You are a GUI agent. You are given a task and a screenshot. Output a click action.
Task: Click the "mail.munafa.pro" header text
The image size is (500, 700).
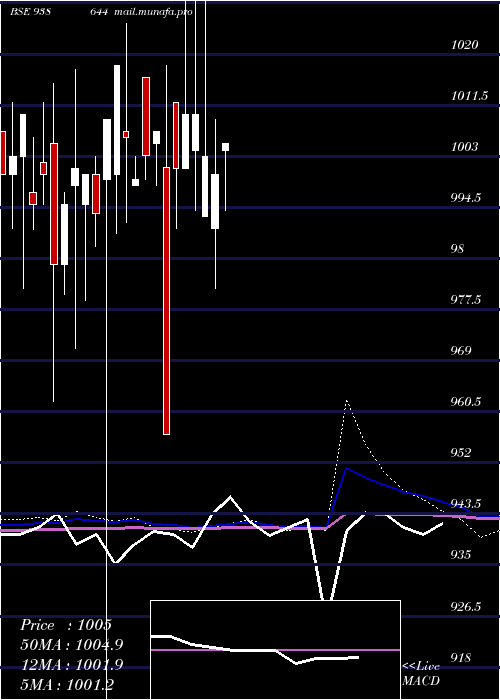click(x=153, y=12)
